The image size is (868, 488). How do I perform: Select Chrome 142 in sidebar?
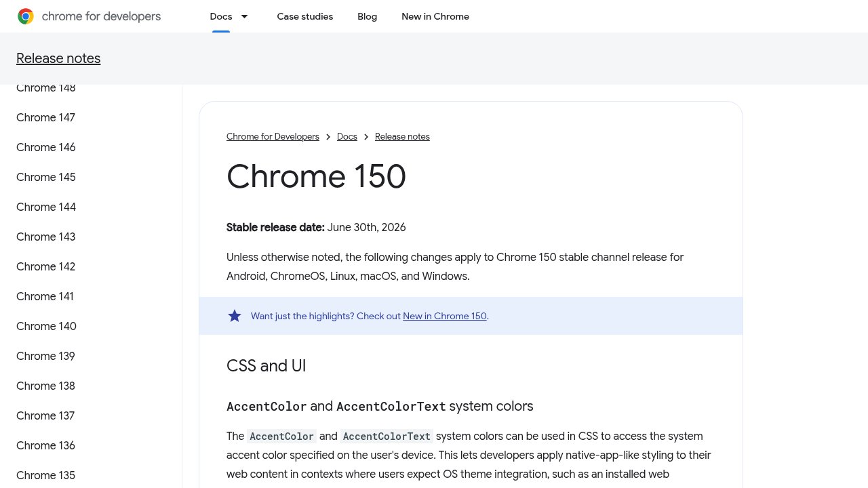[46, 266]
